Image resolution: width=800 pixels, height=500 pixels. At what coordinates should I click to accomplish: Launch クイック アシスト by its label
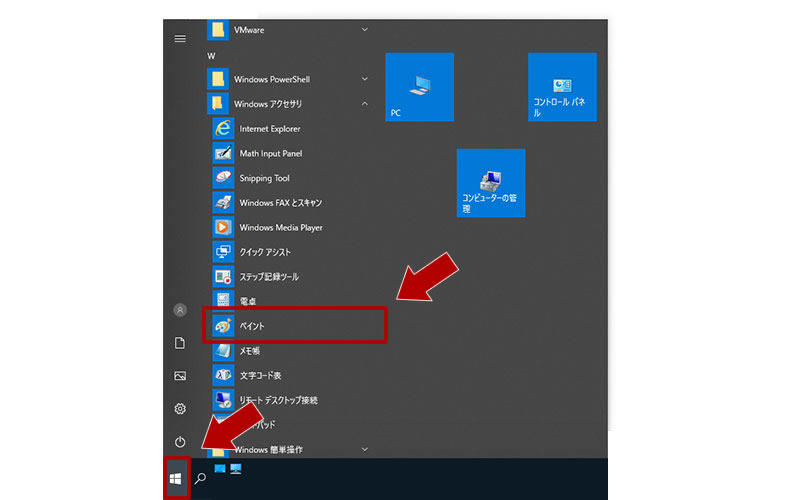coord(265,252)
